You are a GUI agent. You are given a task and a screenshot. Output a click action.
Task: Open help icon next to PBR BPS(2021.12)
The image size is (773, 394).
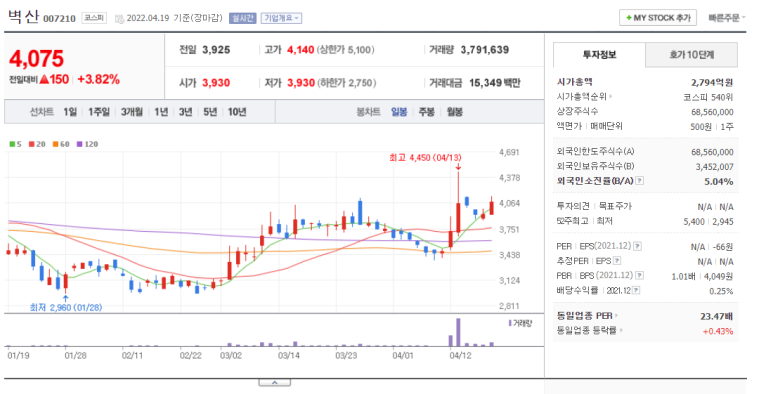pyautogui.click(x=640, y=276)
